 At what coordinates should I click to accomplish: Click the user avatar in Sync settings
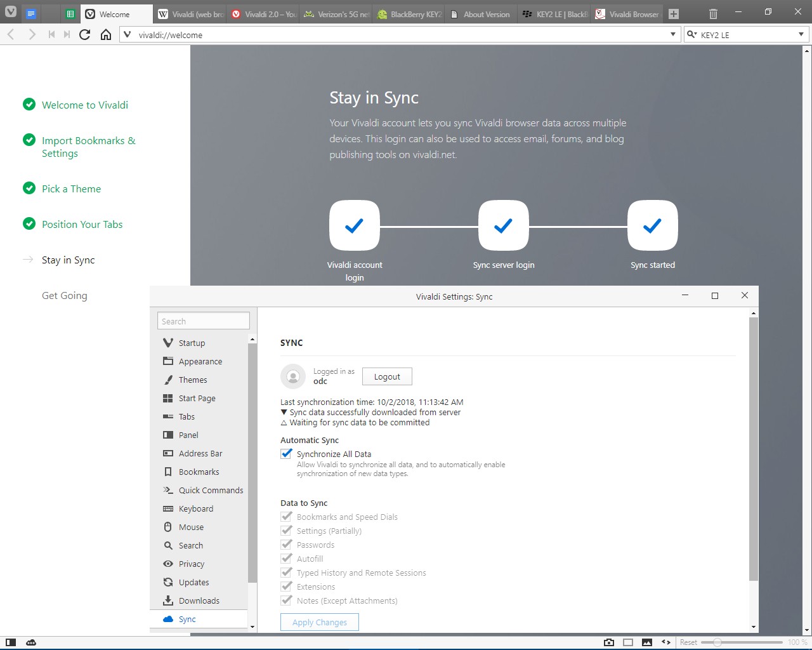click(292, 376)
